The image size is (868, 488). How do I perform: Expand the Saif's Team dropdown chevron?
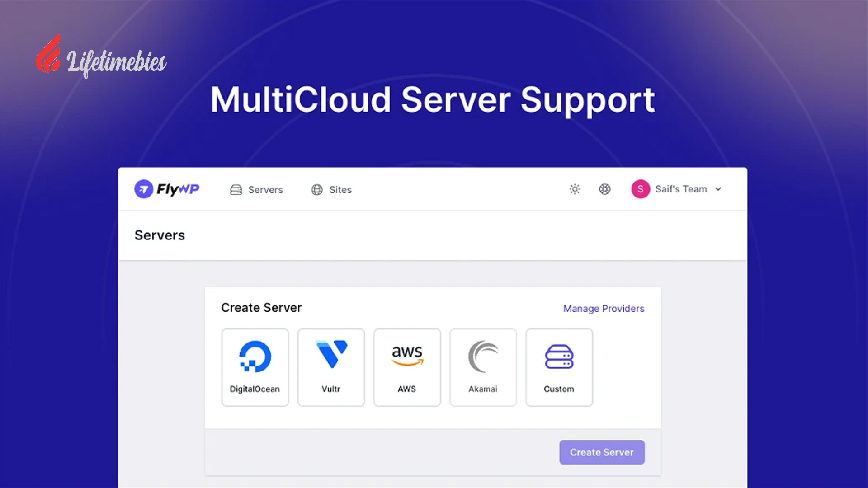point(718,189)
